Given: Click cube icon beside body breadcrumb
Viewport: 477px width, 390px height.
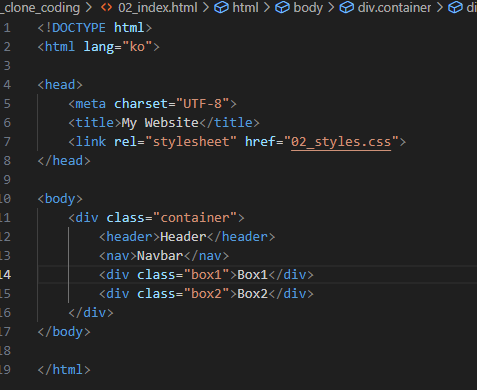Looking at the screenshot, I should (282, 7).
